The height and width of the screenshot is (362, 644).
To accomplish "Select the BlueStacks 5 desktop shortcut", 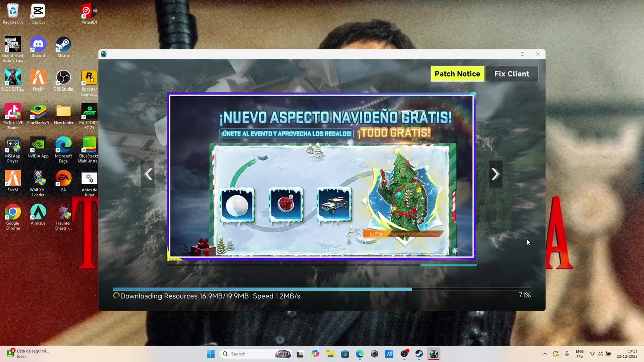I will (38, 114).
